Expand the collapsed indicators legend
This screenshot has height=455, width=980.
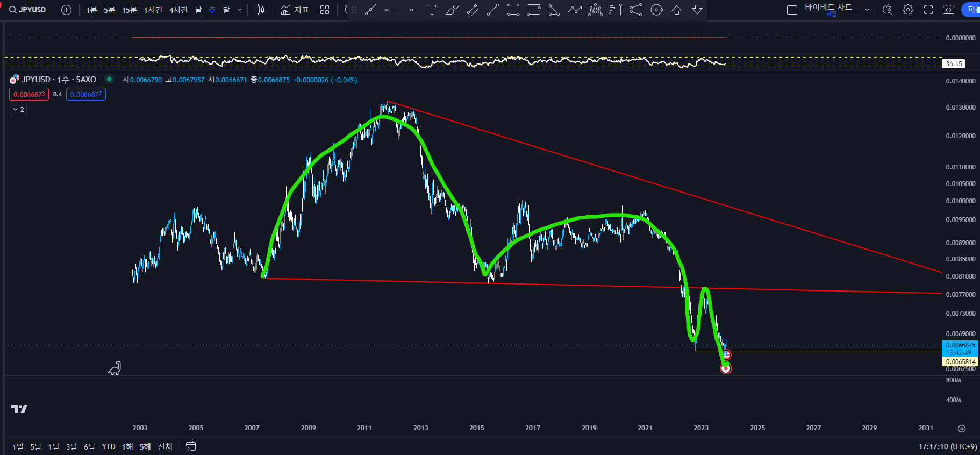(x=18, y=109)
